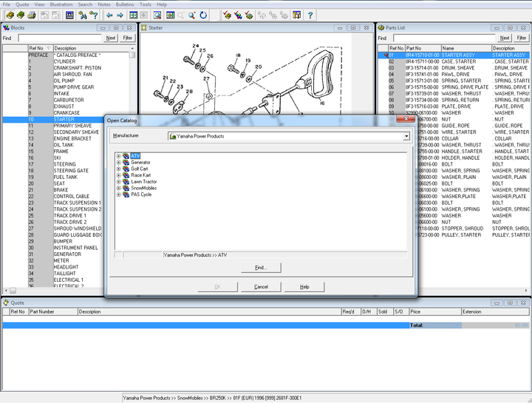Viewport: 532px width, 403px height.
Task: Click the Part No column header
Action: pyautogui.click(x=423, y=48)
